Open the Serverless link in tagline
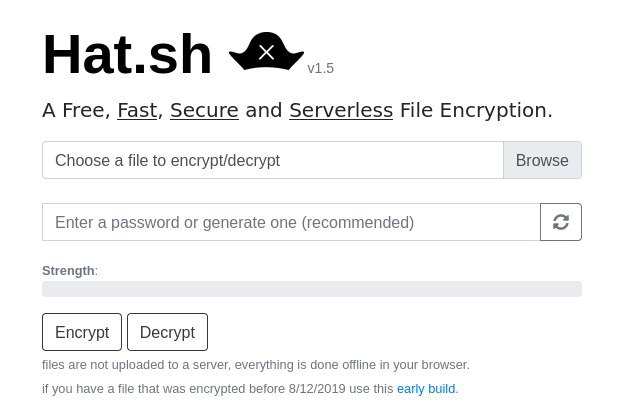 [341, 110]
